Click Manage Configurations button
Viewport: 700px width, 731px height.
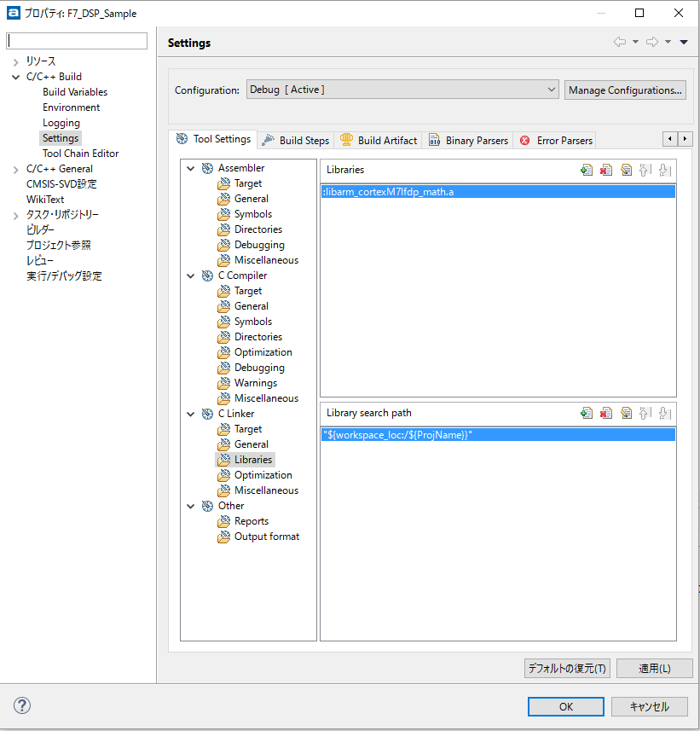pyautogui.click(x=625, y=90)
